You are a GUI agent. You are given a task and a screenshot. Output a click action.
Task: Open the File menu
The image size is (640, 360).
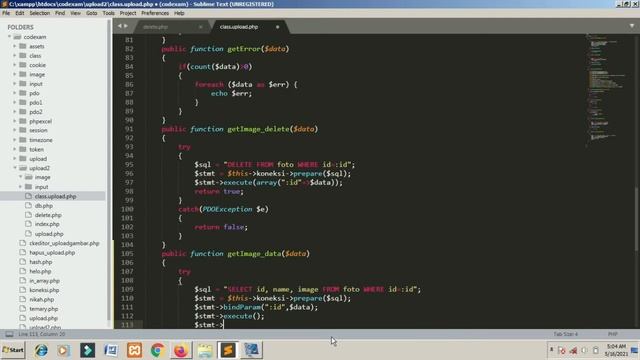(x=6, y=13)
